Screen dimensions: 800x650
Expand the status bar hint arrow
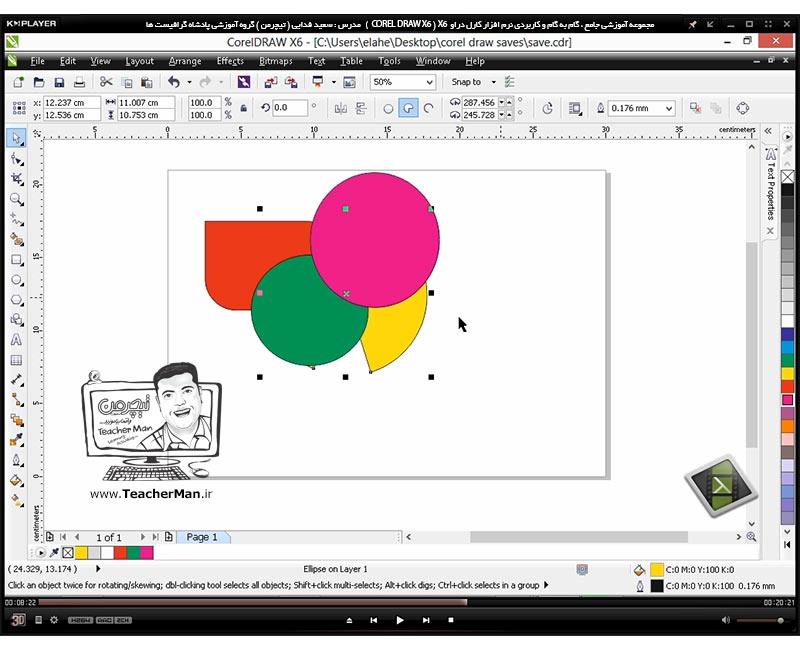[547, 585]
